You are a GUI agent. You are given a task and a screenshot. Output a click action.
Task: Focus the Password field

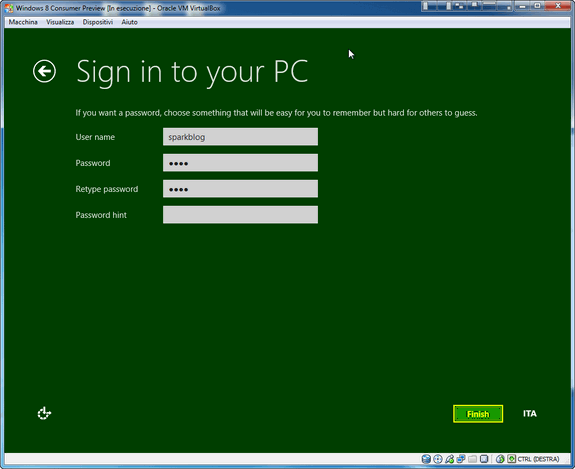(240, 163)
